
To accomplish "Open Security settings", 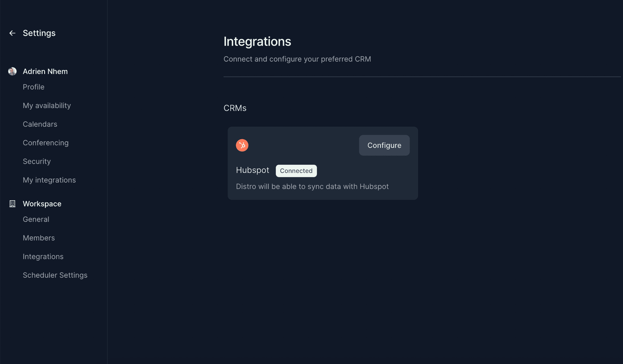I will (x=37, y=161).
